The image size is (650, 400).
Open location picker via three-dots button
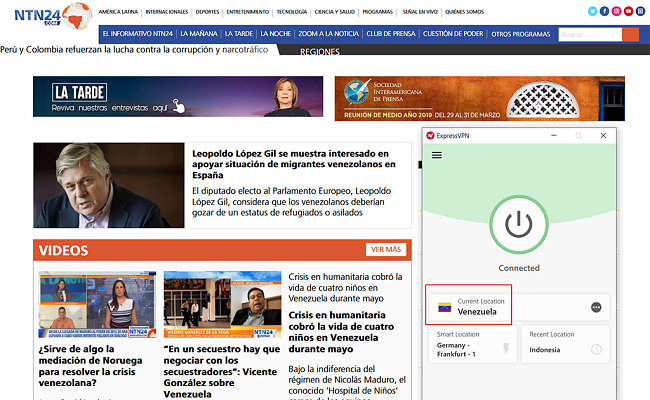596,307
